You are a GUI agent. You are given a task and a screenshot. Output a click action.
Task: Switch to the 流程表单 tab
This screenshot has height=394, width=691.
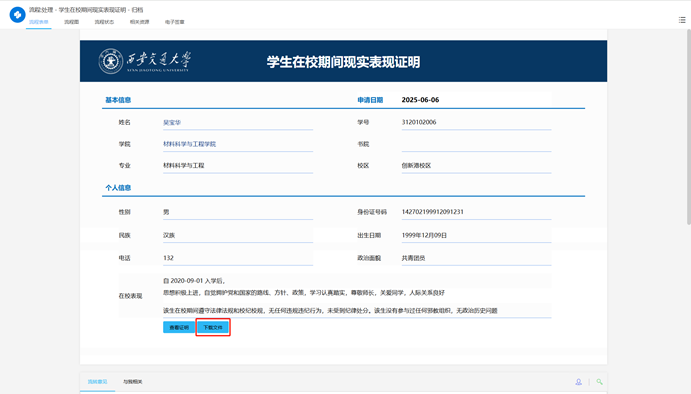39,22
